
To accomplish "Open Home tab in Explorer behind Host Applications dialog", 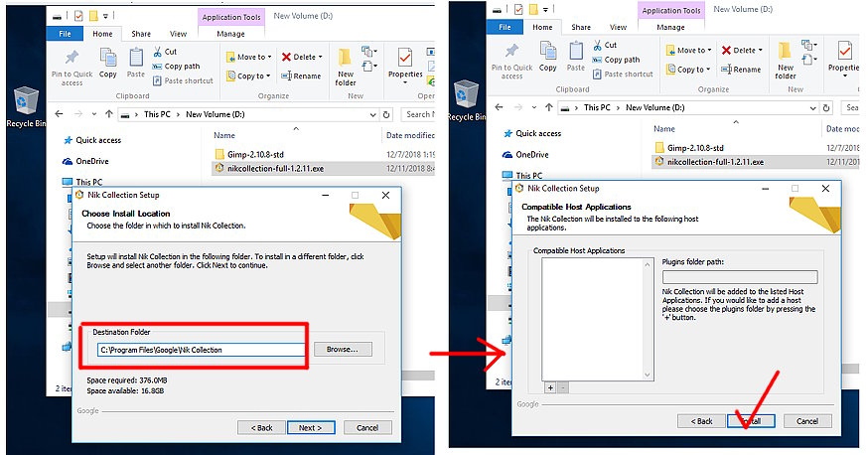I will coord(542,27).
